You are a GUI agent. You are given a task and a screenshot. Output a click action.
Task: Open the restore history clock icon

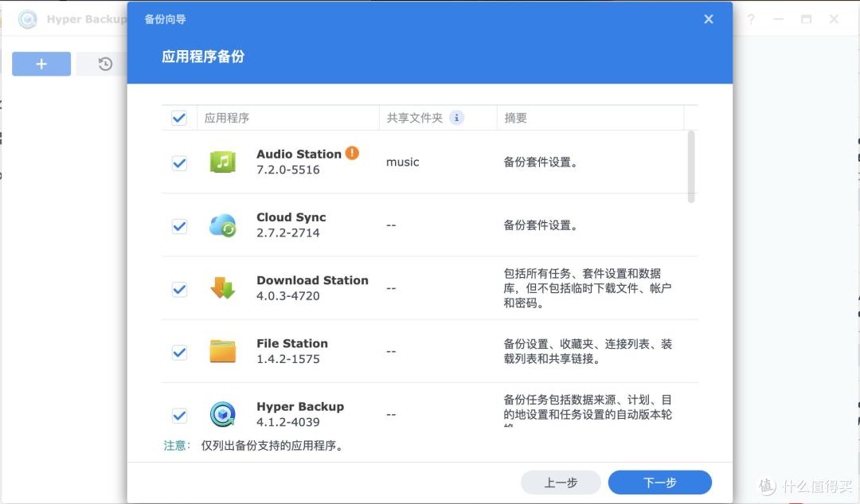105,64
